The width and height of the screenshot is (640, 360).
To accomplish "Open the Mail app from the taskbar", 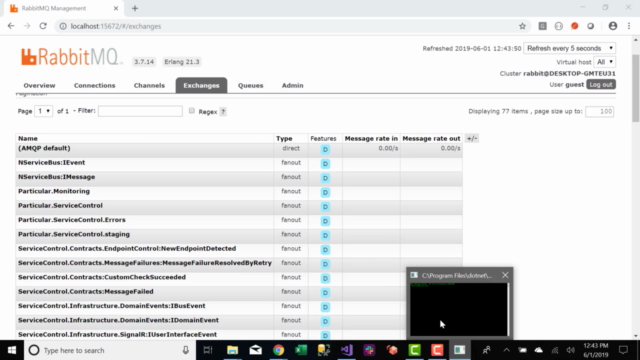I will 256,350.
